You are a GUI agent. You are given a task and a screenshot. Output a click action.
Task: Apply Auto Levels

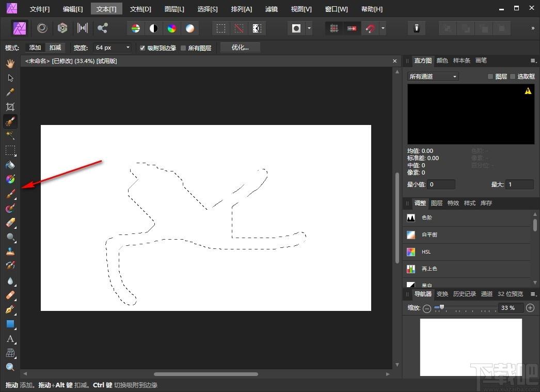[136, 28]
